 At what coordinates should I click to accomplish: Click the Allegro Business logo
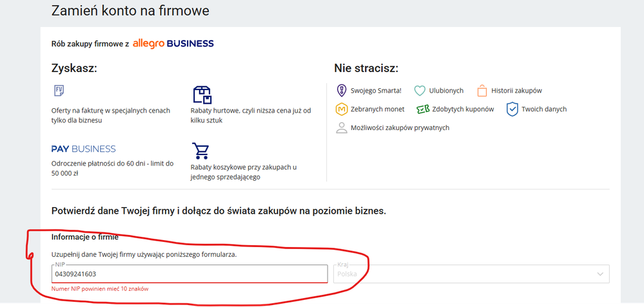click(x=173, y=44)
